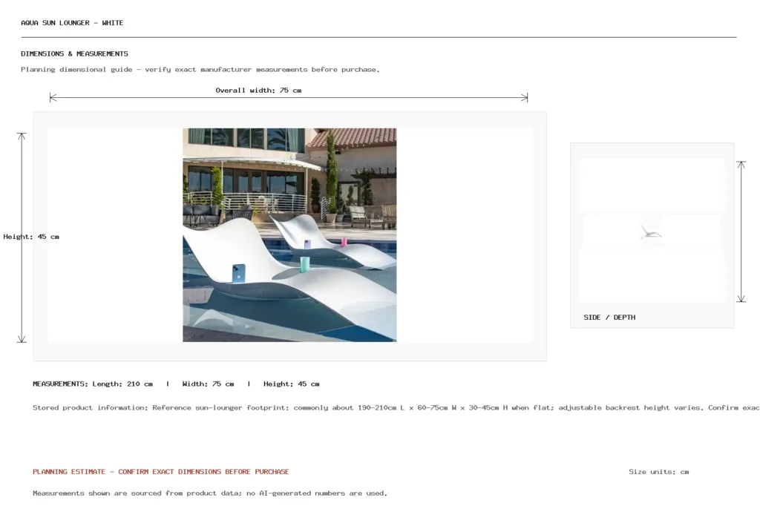Click the top arrowhead of height dimension line
This screenshot has width=760, height=532.
(x=22, y=136)
